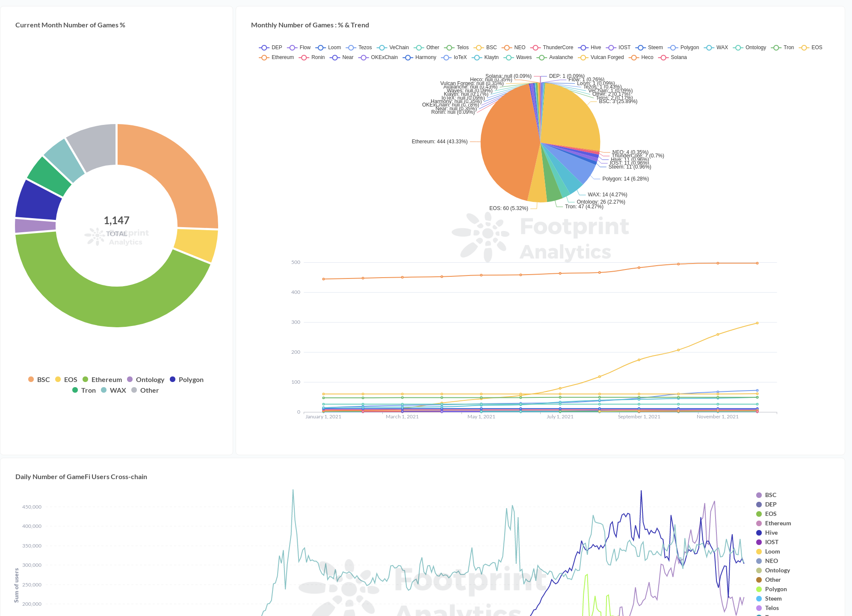Select the WAX legend icon in the donut chart legend
The width and height of the screenshot is (852, 616).
coord(104,390)
